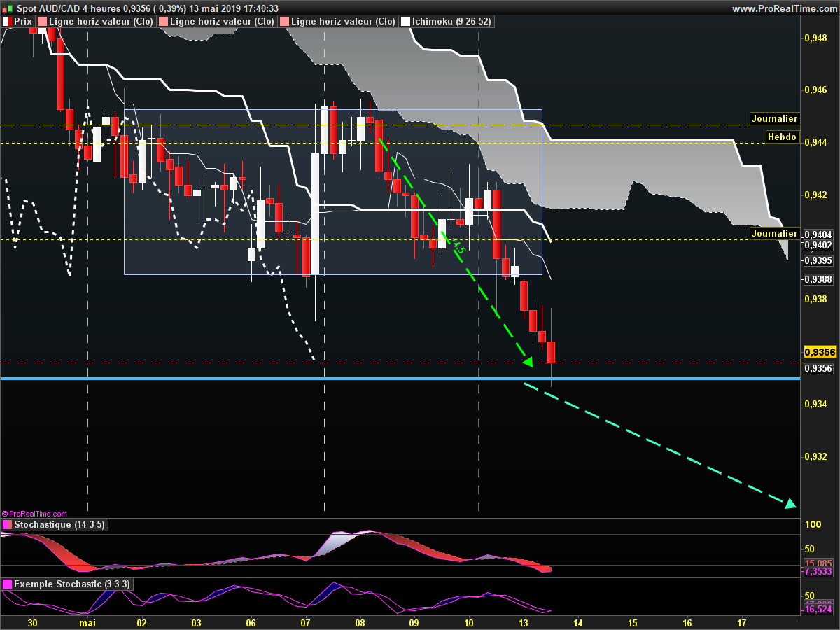Click the 7,3533 stochastic value tag
The height and width of the screenshot is (630, 840).
tap(818, 571)
